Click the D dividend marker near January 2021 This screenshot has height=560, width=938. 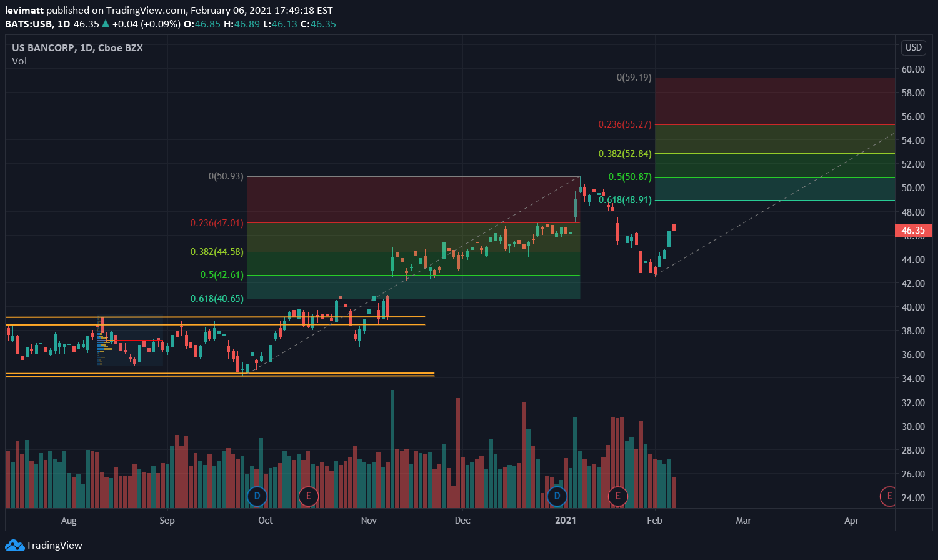pos(557,497)
